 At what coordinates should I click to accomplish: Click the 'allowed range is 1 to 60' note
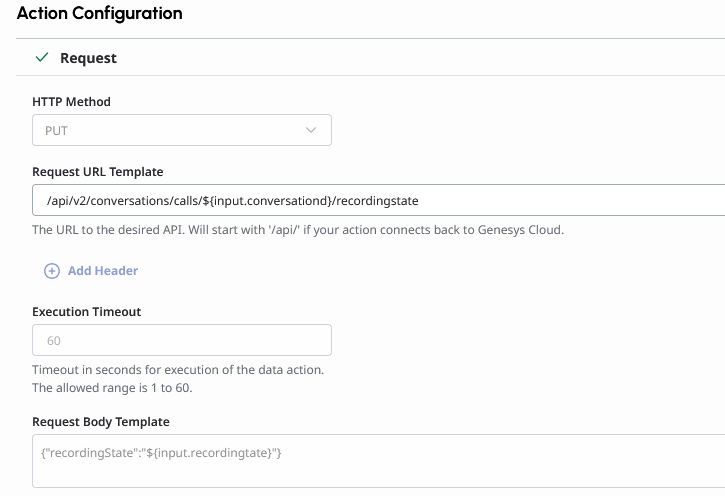tap(126, 388)
